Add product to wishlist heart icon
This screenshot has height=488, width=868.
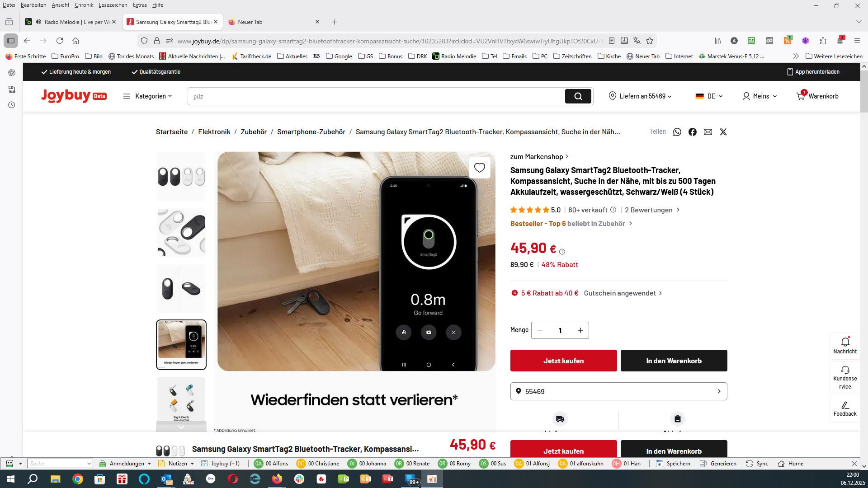pyautogui.click(x=479, y=168)
